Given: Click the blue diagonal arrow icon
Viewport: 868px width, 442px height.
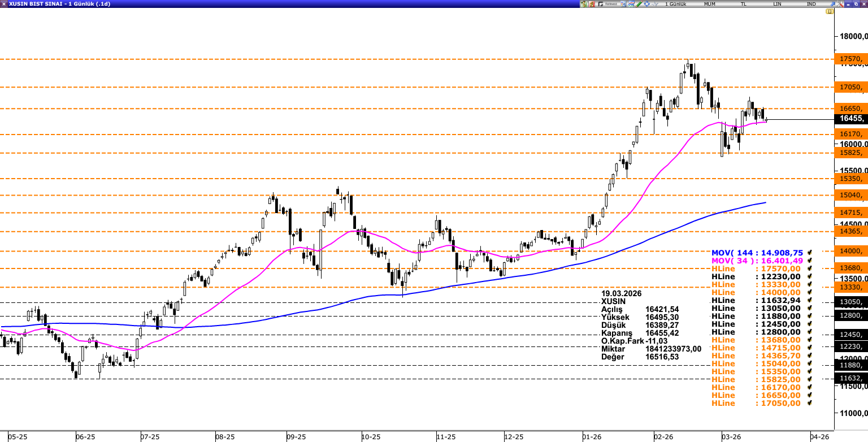Looking at the screenshot, I should point(832,4).
